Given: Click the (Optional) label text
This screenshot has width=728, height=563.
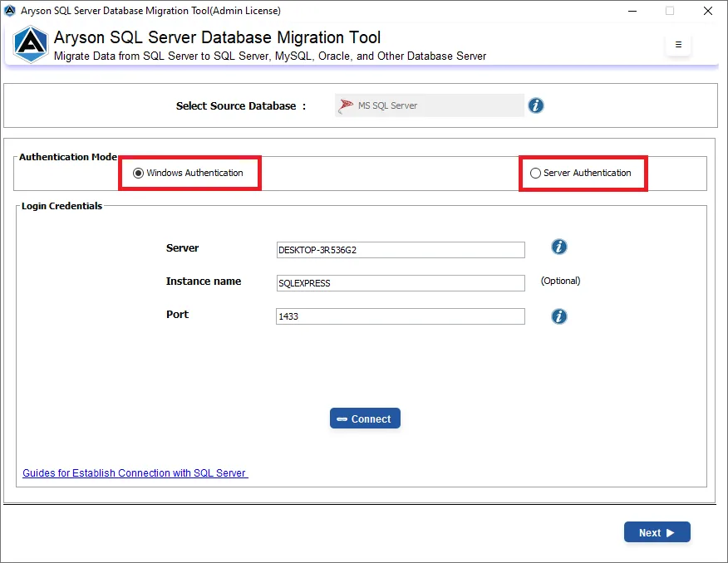Looking at the screenshot, I should pos(560,281).
